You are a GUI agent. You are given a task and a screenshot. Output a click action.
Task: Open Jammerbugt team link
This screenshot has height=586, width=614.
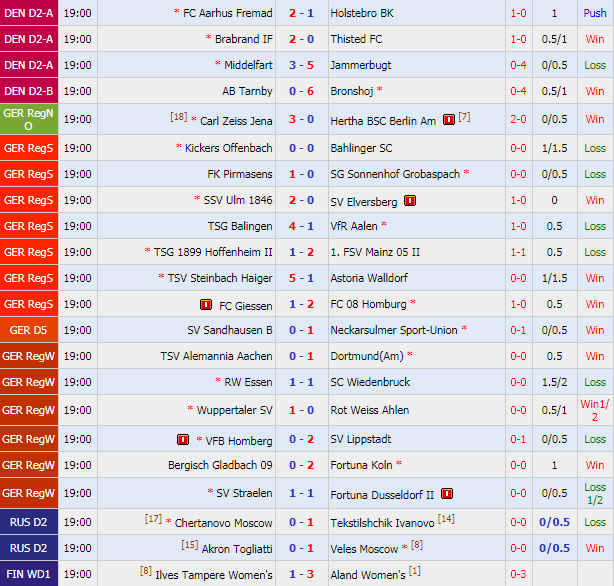point(361,65)
